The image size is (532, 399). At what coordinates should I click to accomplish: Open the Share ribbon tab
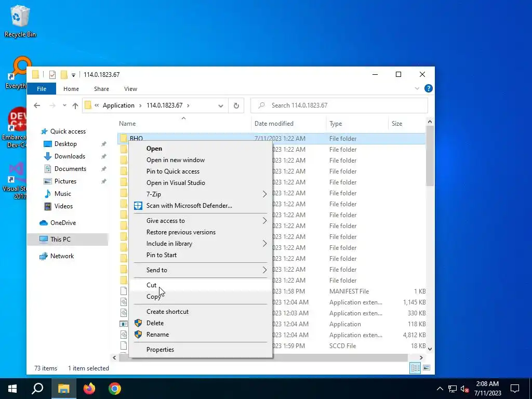pos(101,89)
